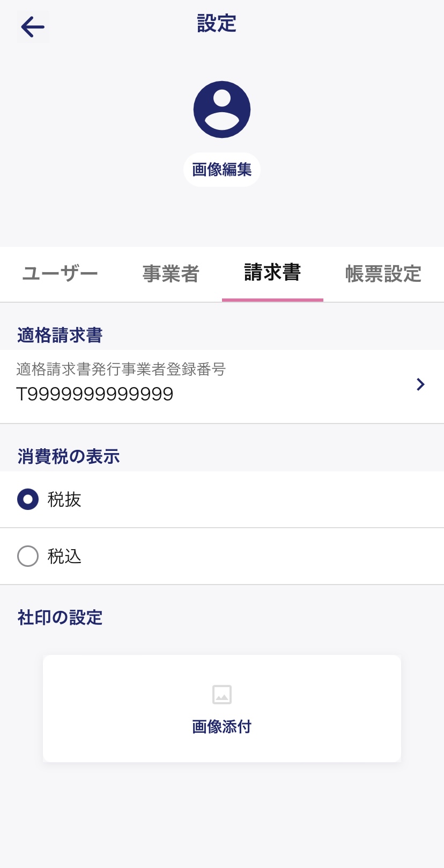
Task: Click the 画像添付 link text
Action: [x=222, y=727]
